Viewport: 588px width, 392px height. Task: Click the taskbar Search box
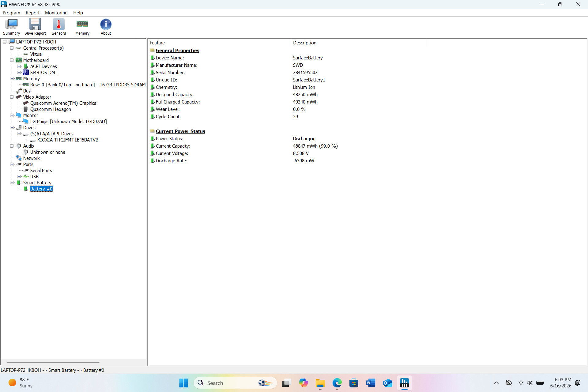(235, 383)
